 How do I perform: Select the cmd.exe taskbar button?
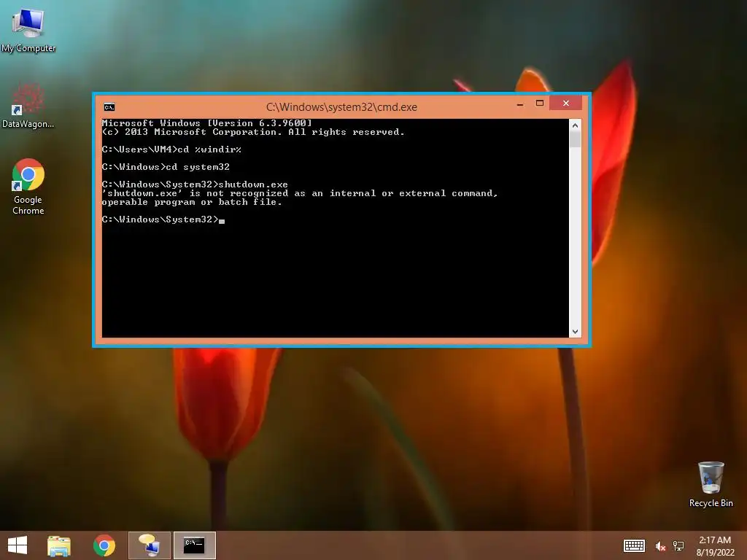click(x=194, y=545)
